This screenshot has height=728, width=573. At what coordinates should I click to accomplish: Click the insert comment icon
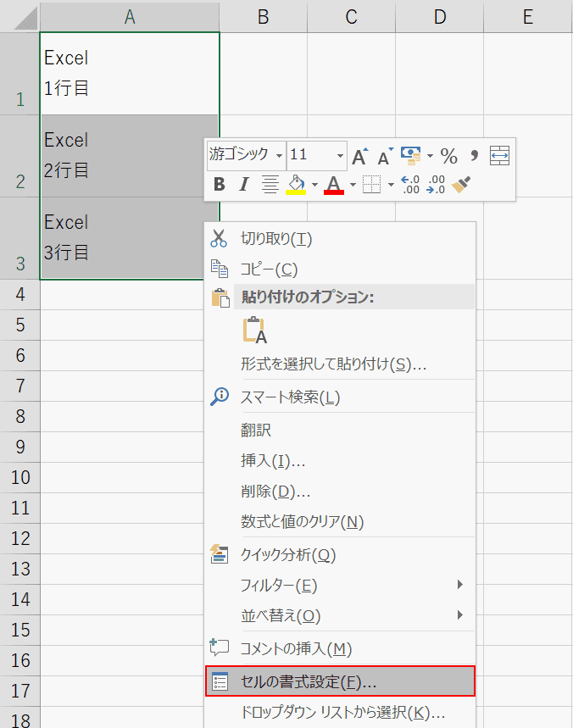pos(220,647)
